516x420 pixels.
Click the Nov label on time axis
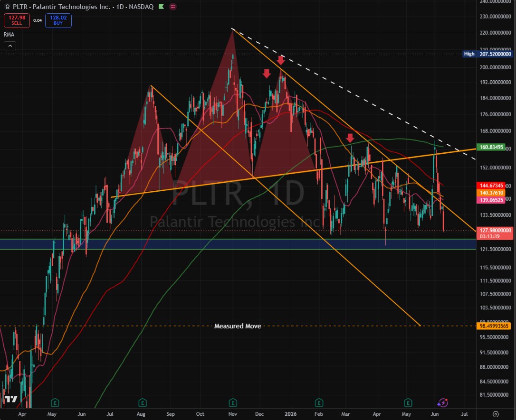pos(233,414)
